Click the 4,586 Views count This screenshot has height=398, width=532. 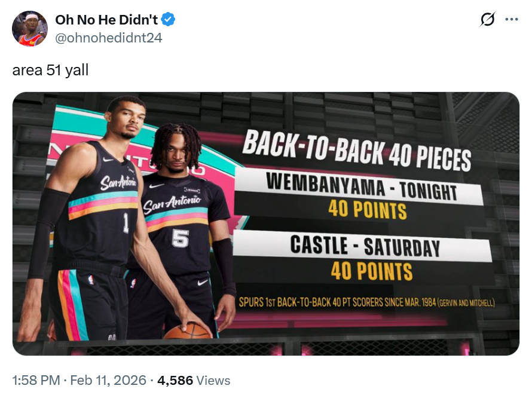point(193,380)
